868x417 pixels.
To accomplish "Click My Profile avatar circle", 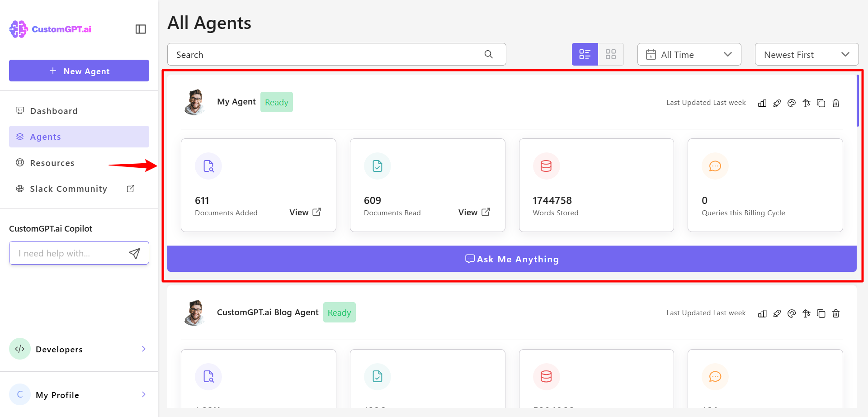I will (20, 394).
